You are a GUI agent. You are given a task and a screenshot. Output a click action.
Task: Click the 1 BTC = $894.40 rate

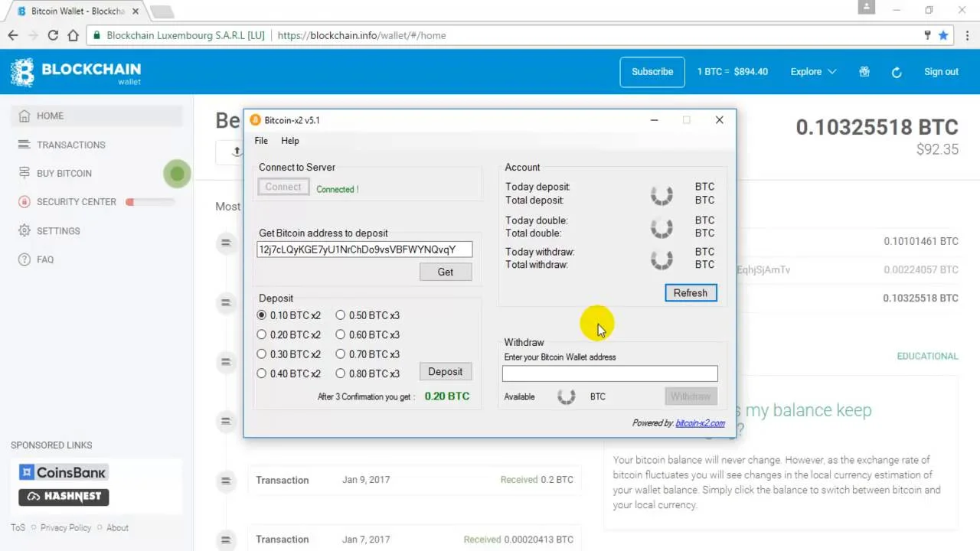[733, 72]
